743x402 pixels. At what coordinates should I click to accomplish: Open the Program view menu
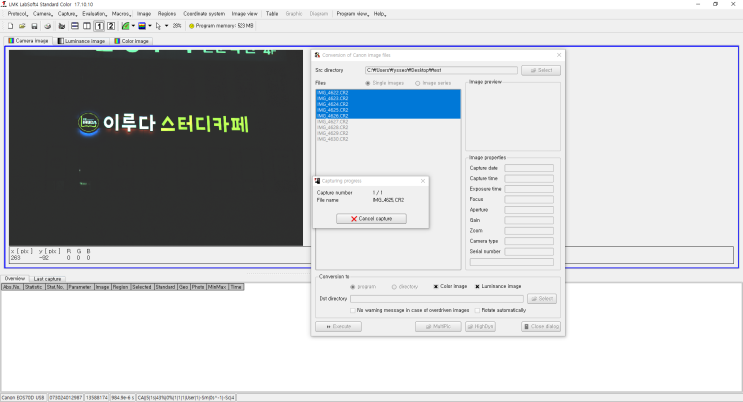tap(353, 14)
